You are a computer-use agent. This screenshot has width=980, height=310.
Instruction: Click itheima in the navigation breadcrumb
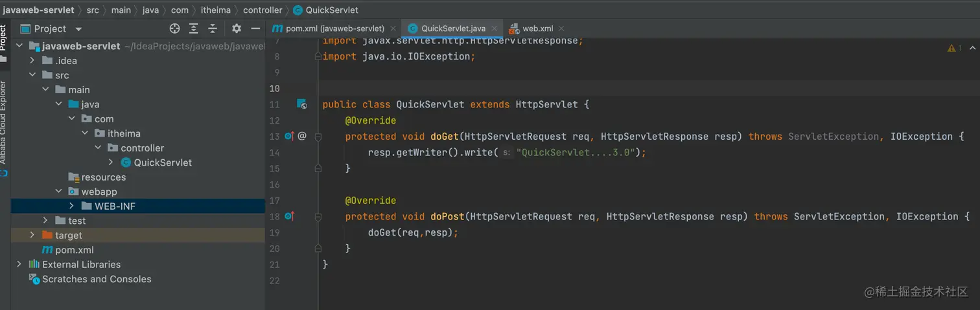click(216, 10)
